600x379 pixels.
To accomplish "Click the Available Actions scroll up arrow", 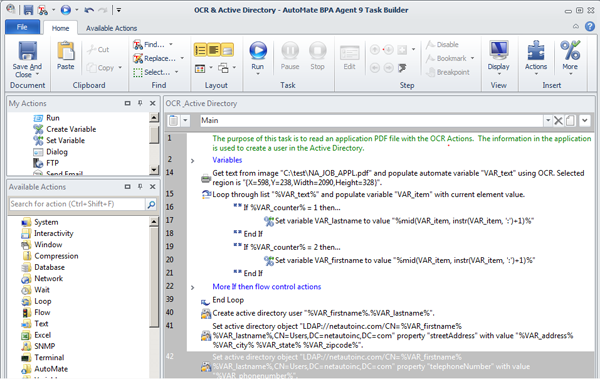I will click(154, 221).
